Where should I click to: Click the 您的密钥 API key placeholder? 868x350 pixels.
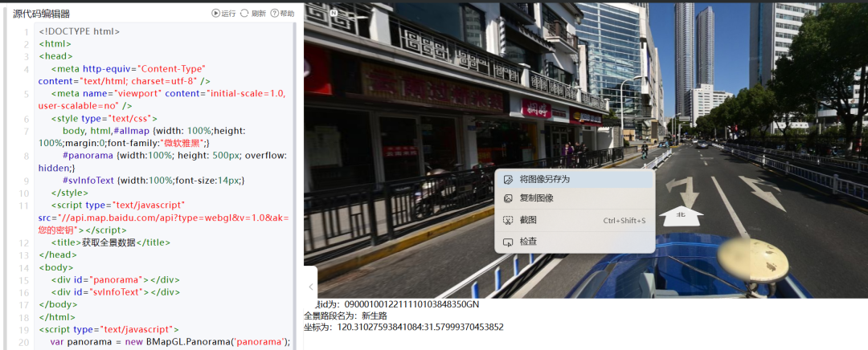click(58, 230)
